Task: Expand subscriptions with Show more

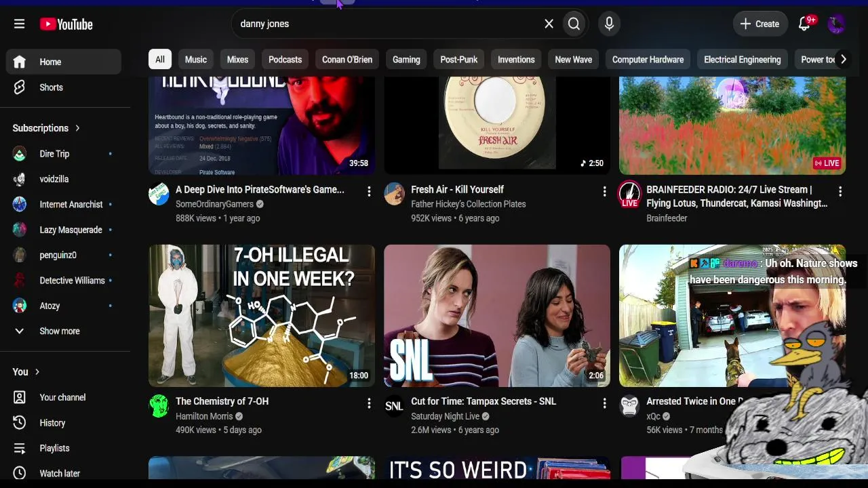Action: coord(64,331)
